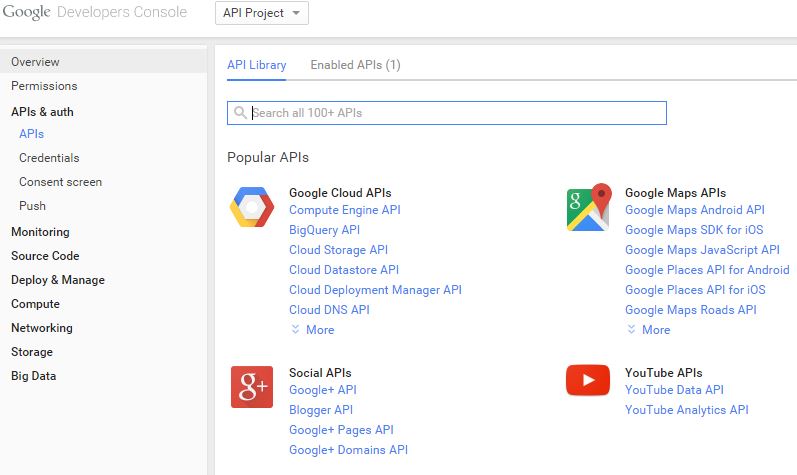Screen dimensions: 797x475
Task: Open the API Project dropdown
Action: [262, 13]
